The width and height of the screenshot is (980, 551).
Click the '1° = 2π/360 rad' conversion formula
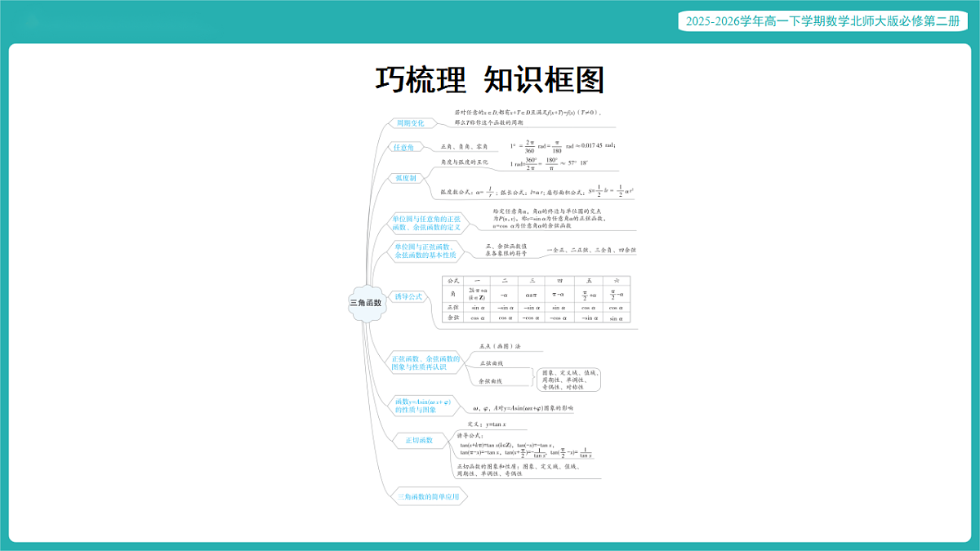(563, 145)
